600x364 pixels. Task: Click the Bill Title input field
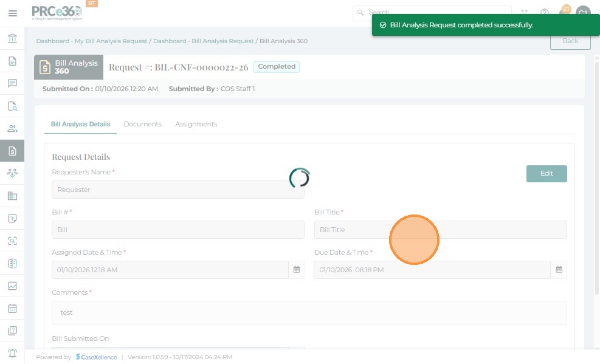(x=441, y=230)
